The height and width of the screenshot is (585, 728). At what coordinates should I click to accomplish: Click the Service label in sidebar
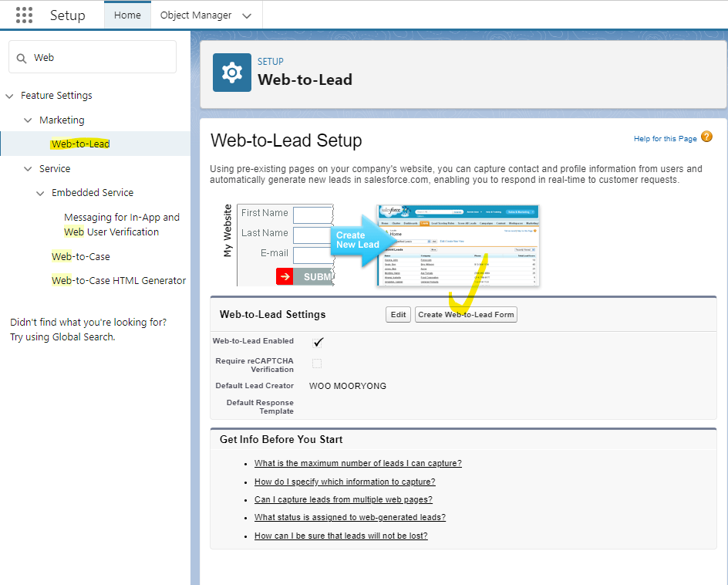55,169
